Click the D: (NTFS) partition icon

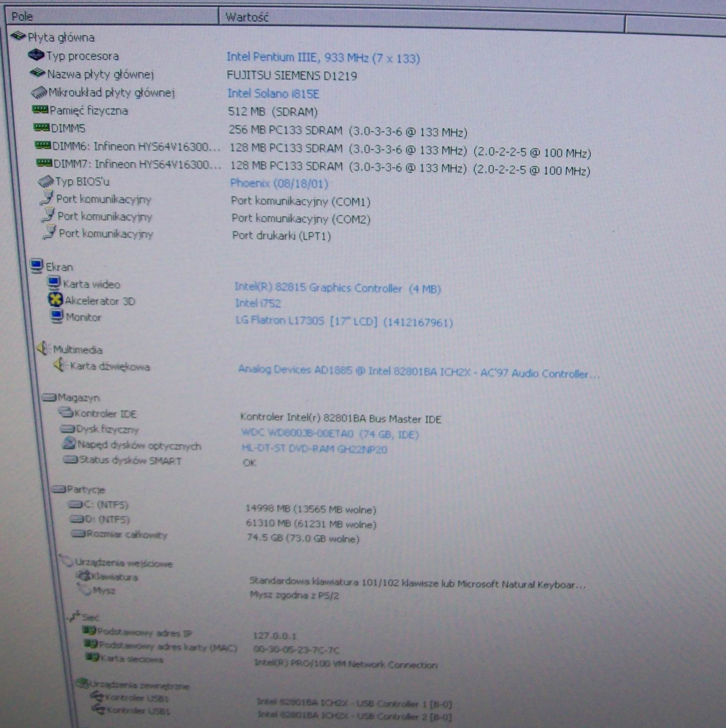77,519
